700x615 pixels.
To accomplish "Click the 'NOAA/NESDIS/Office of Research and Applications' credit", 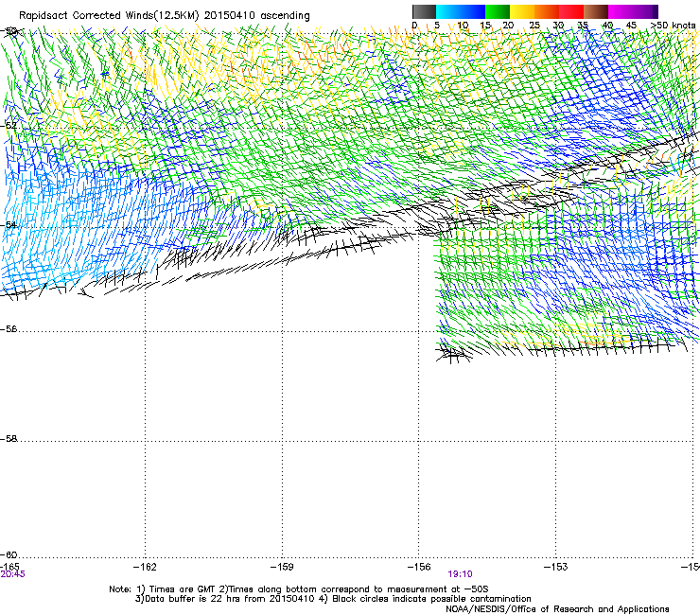I will [x=557, y=609].
